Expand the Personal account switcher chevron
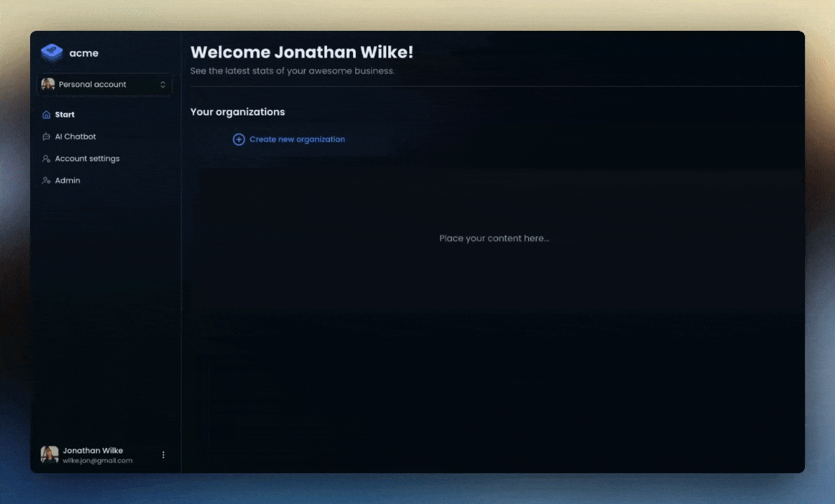 163,85
